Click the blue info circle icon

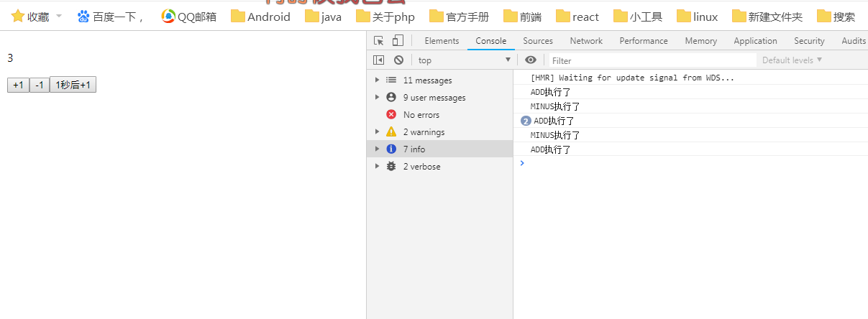click(x=391, y=149)
